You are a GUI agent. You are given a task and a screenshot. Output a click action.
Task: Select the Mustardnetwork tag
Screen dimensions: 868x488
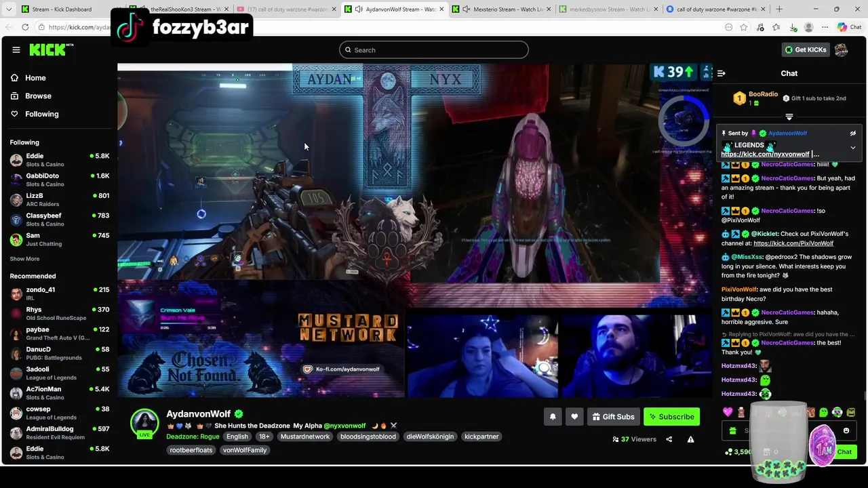[x=305, y=436]
